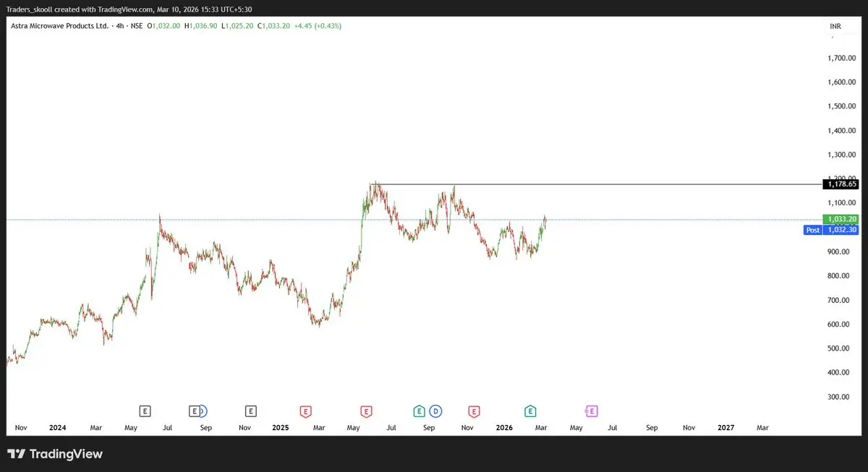Click the gray earnings marker near May 2024
The image size is (868, 472).
[145, 411]
